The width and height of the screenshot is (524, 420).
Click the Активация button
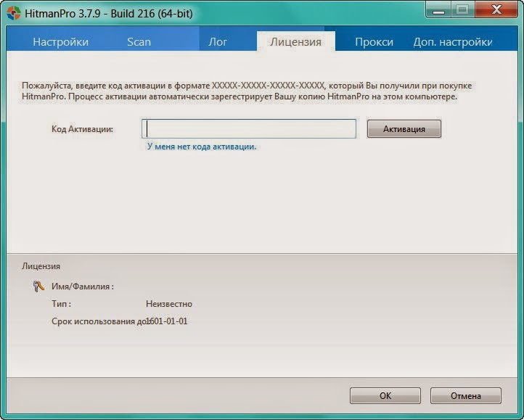404,128
